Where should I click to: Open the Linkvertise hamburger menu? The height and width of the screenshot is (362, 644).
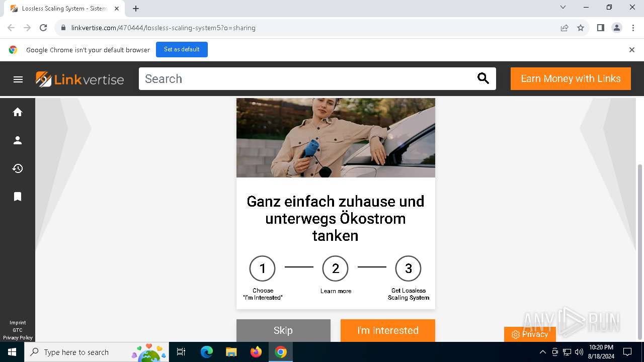pos(18,79)
